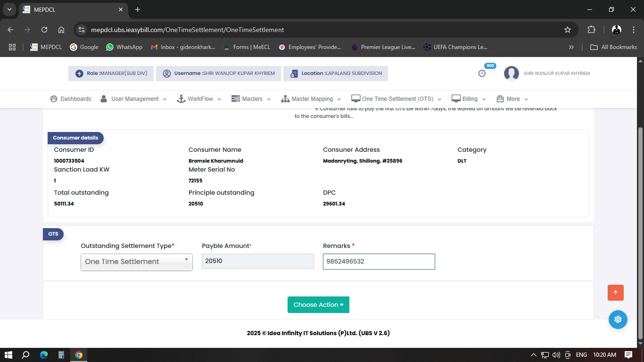The width and height of the screenshot is (644, 362).
Task: Open the Dashboards menu item
Action: point(71,99)
